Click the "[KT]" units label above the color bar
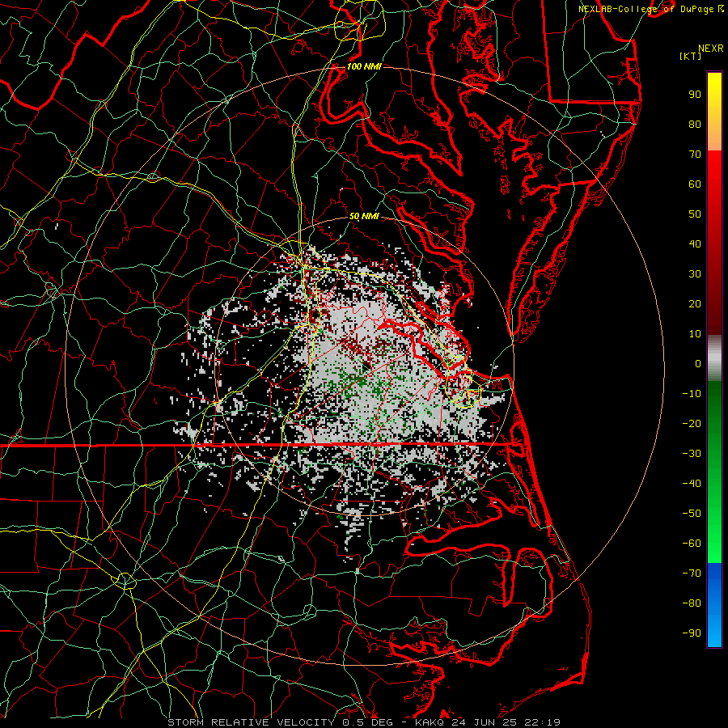The width and height of the screenshot is (728, 728). coord(691,56)
